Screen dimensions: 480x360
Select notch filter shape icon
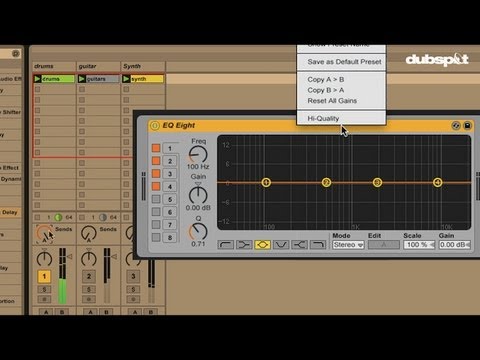pos(281,245)
